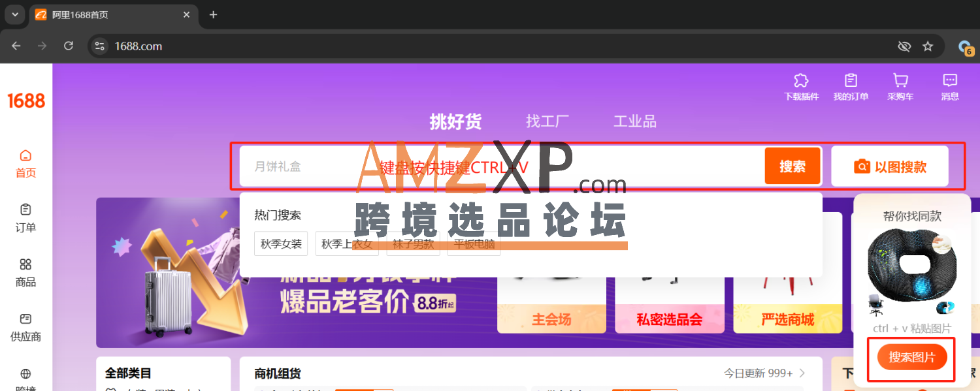
Task: Expand the browser tab search dropdown
Action: pos(14,14)
